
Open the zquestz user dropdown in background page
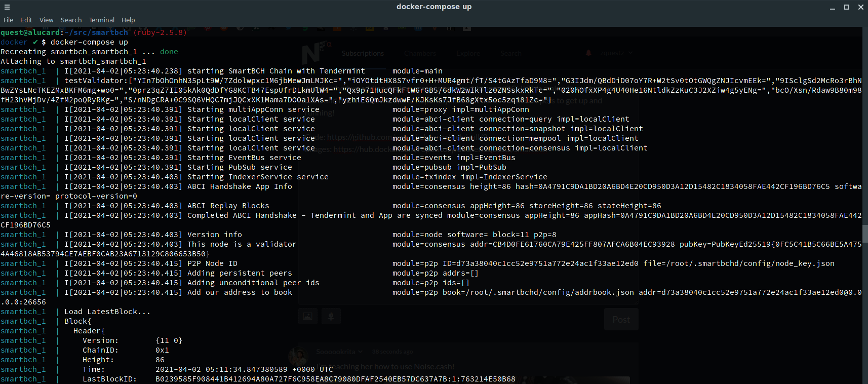pyautogui.click(x=616, y=53)
